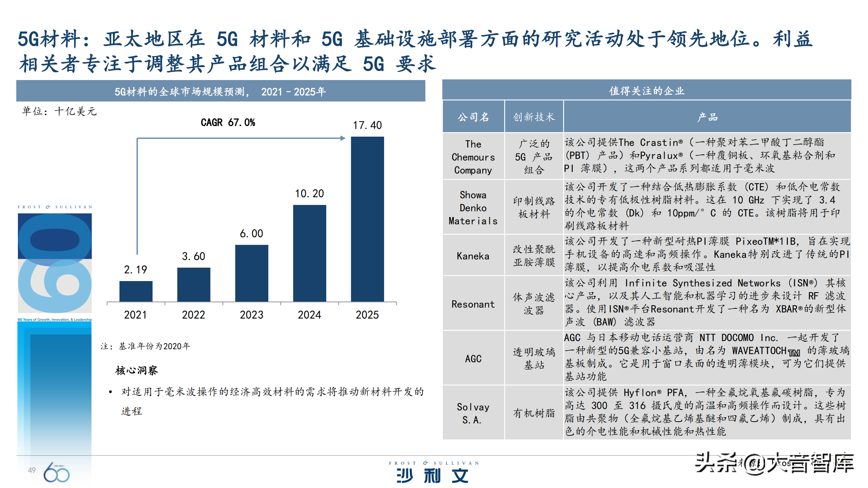This screenshot has height=488, width=868.
Task: Click the 产品 column header
Action: [x=707, y=117]
